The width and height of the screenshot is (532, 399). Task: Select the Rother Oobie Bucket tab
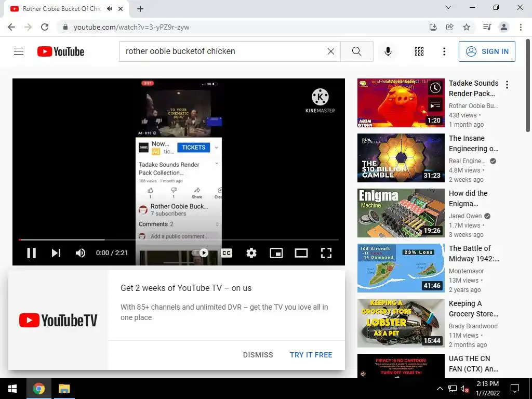(66, 9)
